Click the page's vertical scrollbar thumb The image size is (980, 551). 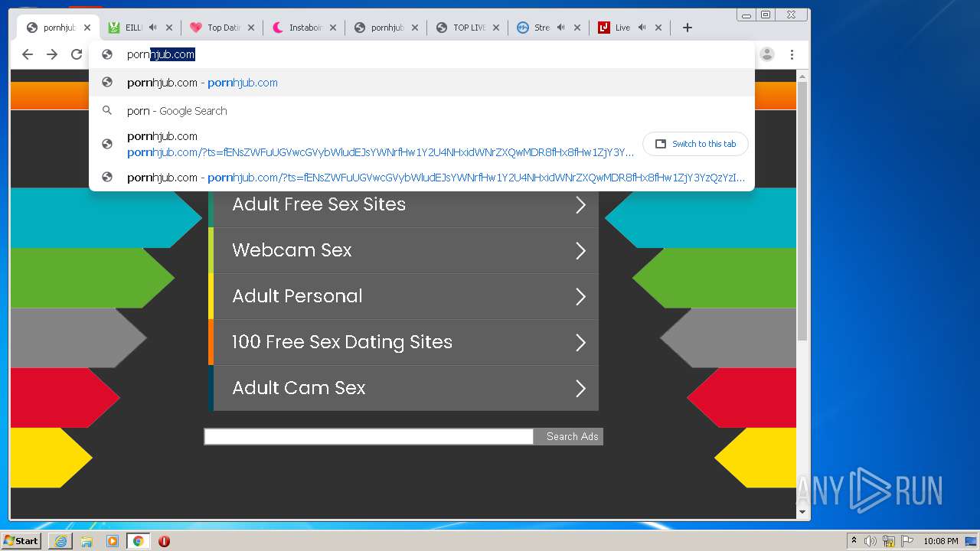click(x=802, y=210)
